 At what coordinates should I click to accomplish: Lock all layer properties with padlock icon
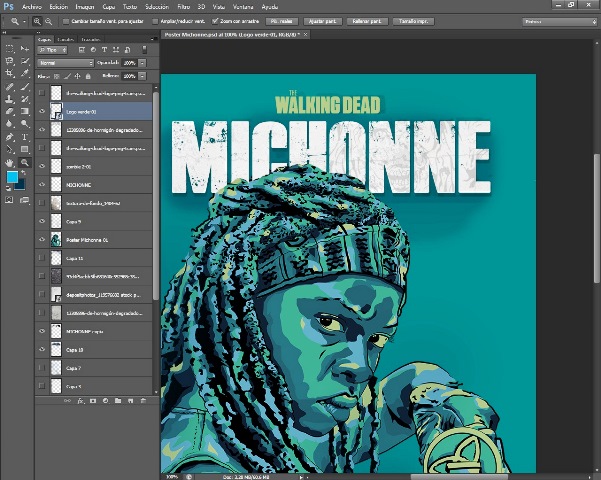point(88,76)
